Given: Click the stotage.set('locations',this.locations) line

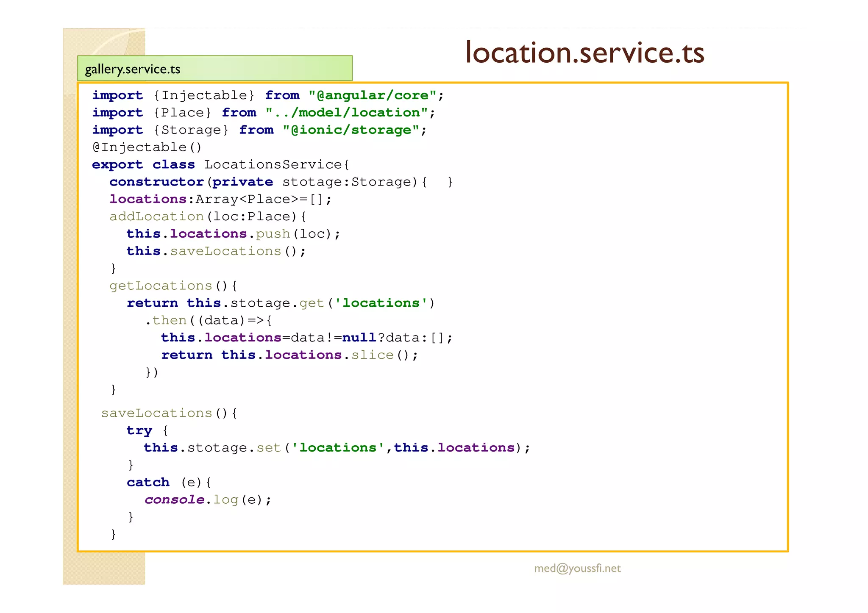Looking at the screenshot, I should point(337,448).
